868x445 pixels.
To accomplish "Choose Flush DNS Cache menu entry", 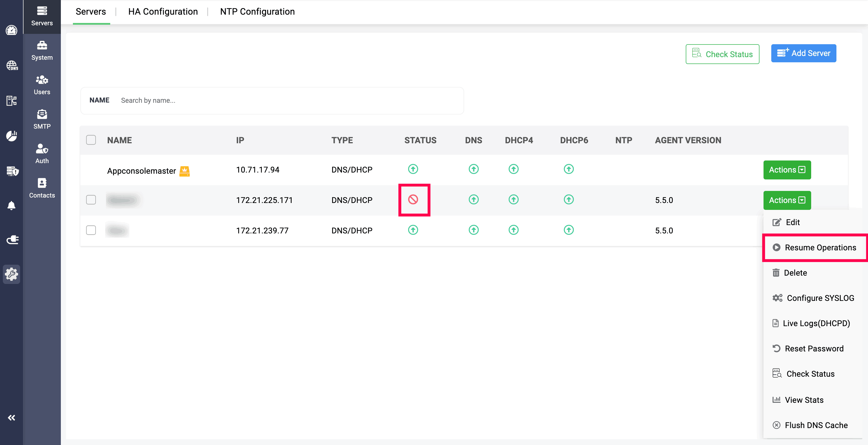I will tap(816, 425).
